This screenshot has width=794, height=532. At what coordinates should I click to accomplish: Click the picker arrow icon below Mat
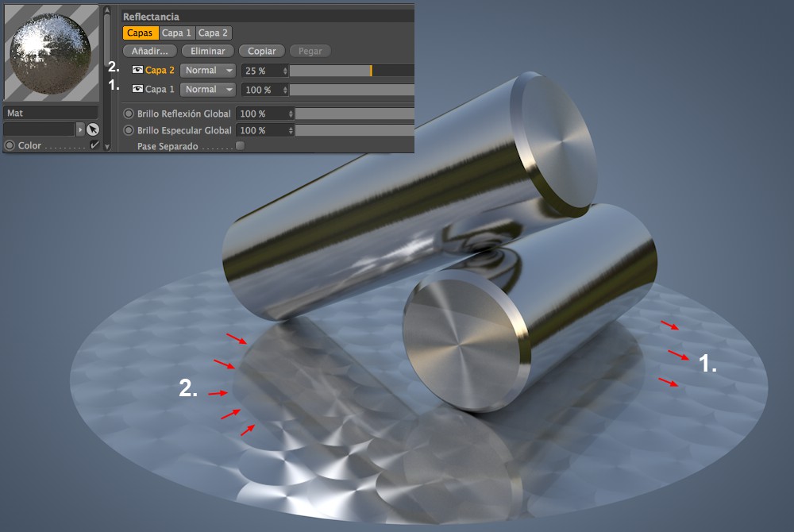click(x=93, y=129)
